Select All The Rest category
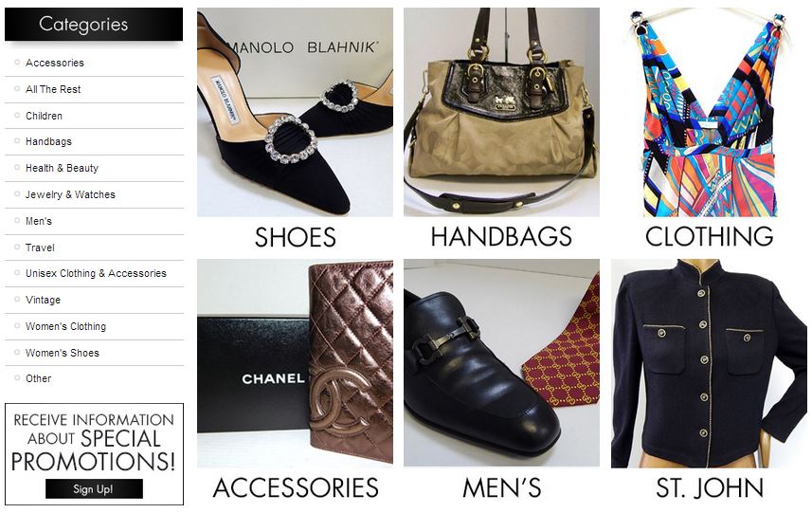 click(x=53, y=89)
